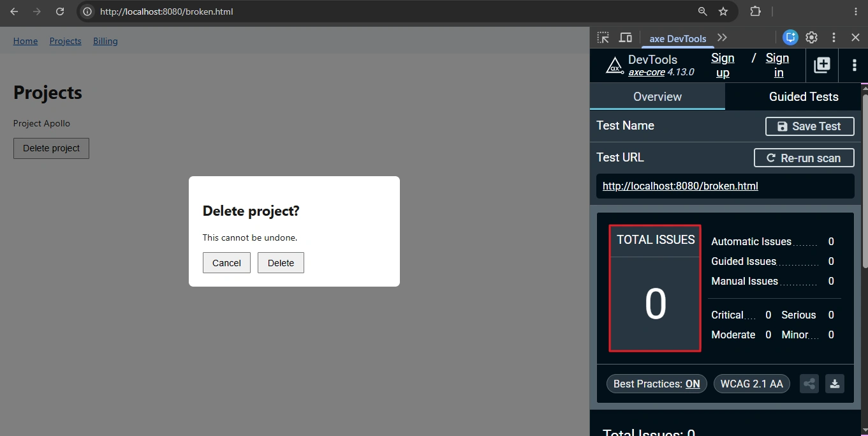The width and height of the screenshot is (868, 436).
Task: Click the browser forward arrow
Action: [37, 11]
